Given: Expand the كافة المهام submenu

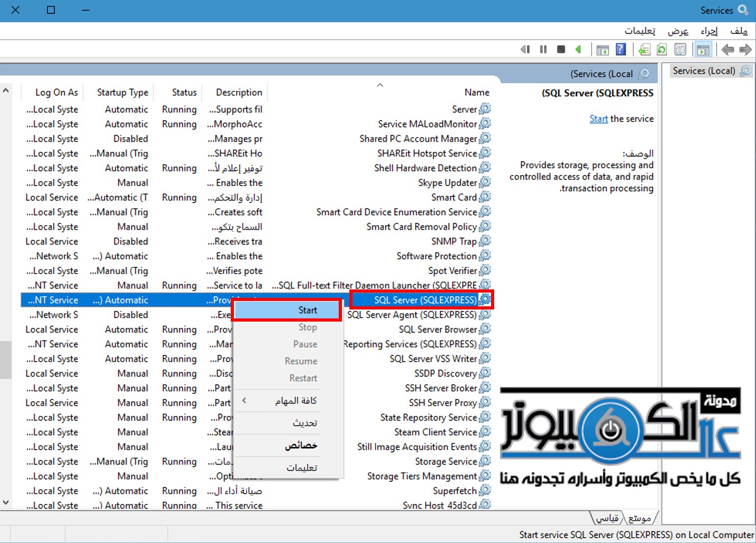Looking at the screenshot, I should point(287,401).
